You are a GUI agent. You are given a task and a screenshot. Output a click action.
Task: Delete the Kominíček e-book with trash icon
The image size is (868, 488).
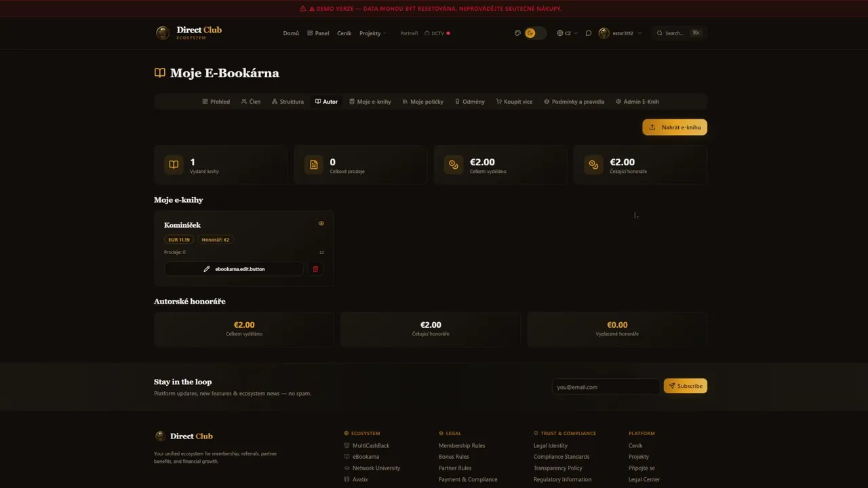point(315,269)
